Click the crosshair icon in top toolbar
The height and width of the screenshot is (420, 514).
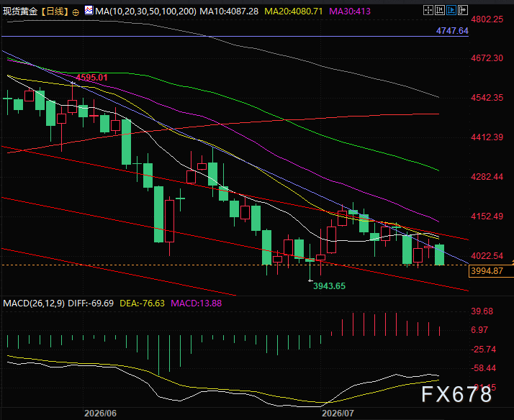coord(428,11)
